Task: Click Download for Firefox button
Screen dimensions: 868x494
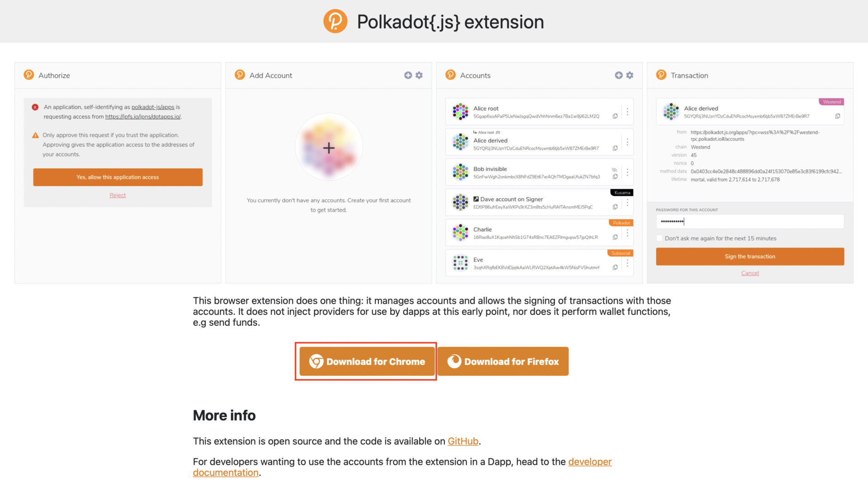Action: [503, 361]
